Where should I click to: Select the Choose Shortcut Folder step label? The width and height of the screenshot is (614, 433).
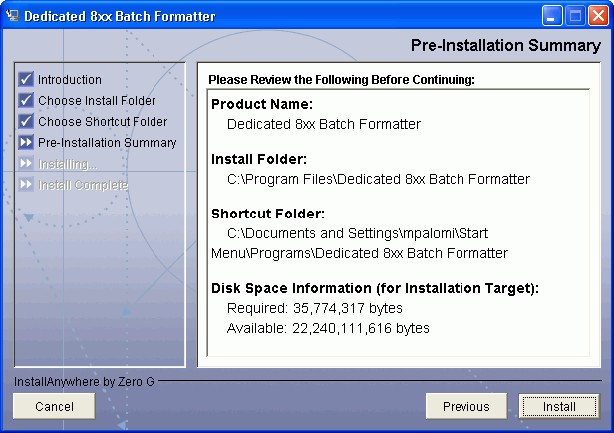tap(103, 122)
